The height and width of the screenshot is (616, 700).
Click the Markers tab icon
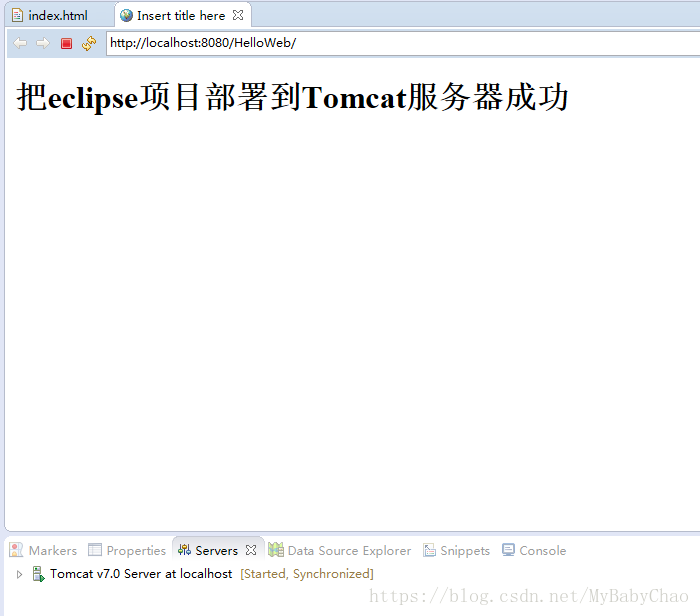[16, 550]
